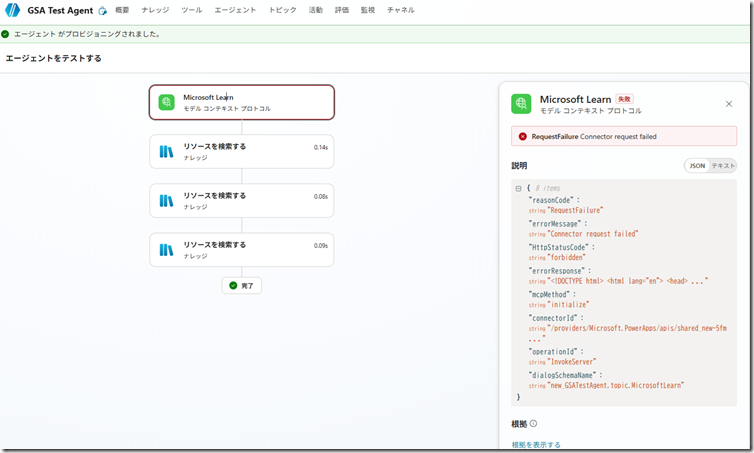Click the "connectorId" JSON key

553,318
